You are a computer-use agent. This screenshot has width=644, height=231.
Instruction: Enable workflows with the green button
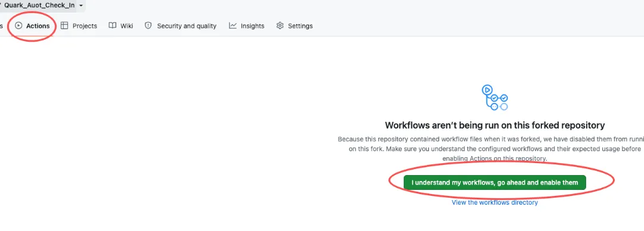494,183
